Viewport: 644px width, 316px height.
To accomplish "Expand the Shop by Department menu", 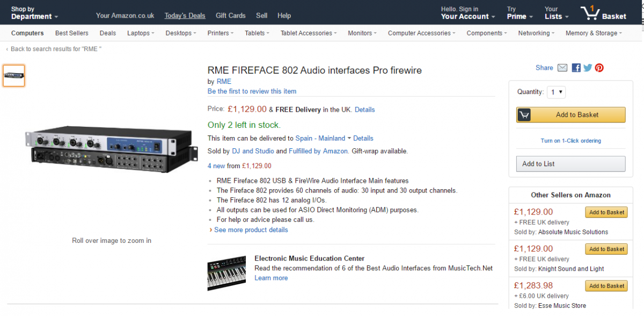I will (x=34, y=13).
